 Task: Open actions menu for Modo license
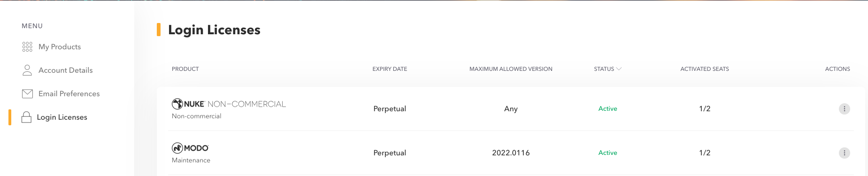coord(844,153)
